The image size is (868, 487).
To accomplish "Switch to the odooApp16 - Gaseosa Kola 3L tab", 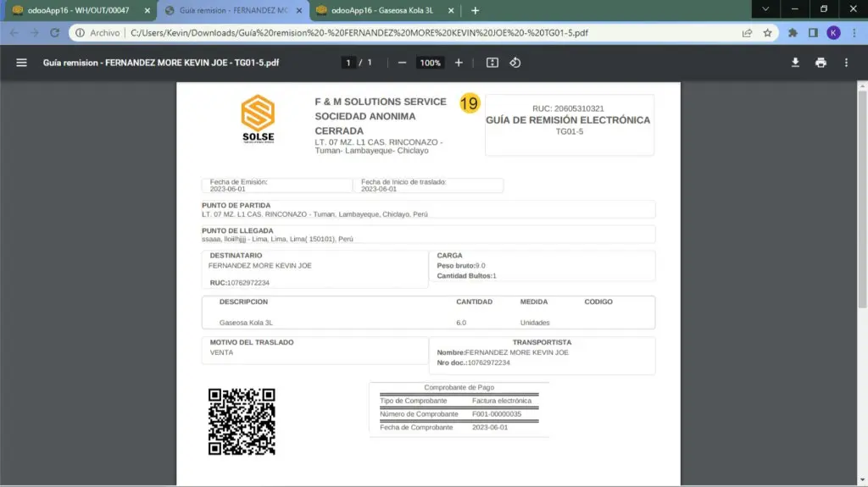I will coord(381,10).
